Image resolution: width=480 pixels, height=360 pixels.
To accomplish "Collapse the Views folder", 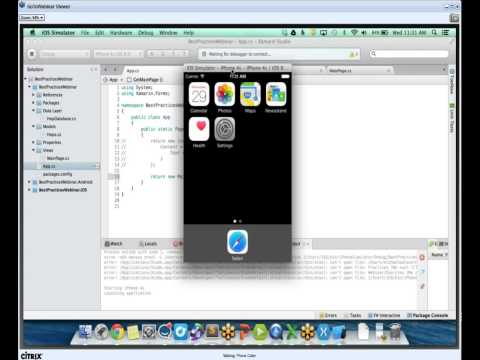I will click(x=33, y=150).
